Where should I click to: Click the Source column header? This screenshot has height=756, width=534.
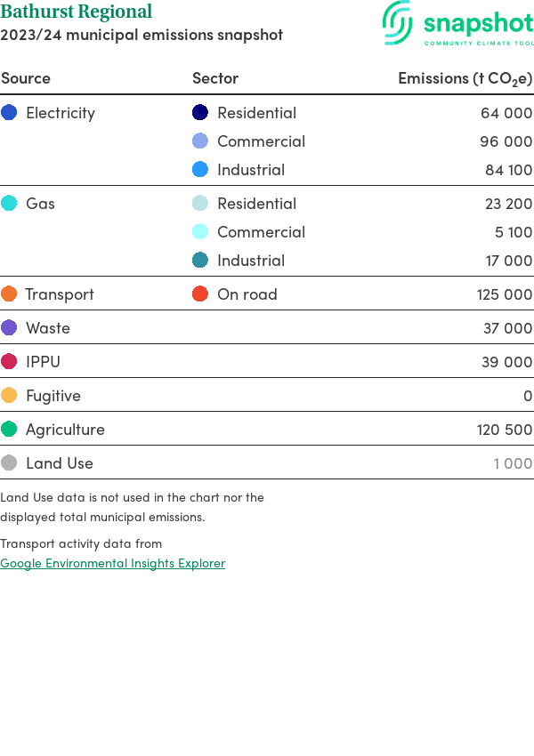(26, 78)
